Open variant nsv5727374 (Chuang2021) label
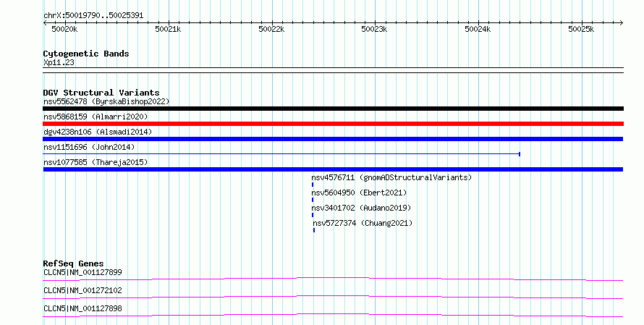The image size is (644, 325). (363, 223)
